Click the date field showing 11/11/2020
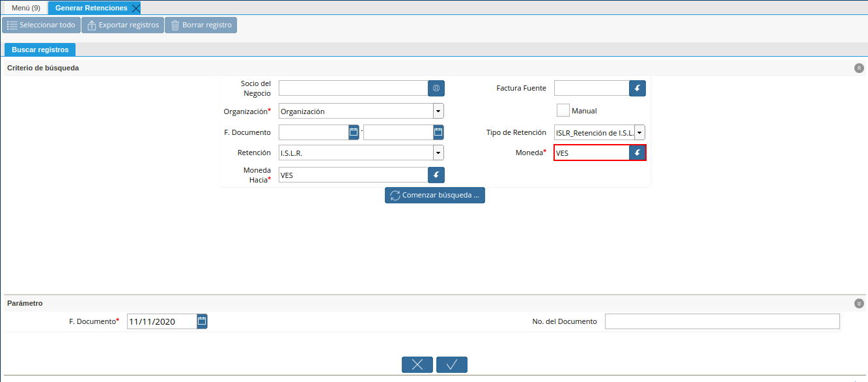 161,321
